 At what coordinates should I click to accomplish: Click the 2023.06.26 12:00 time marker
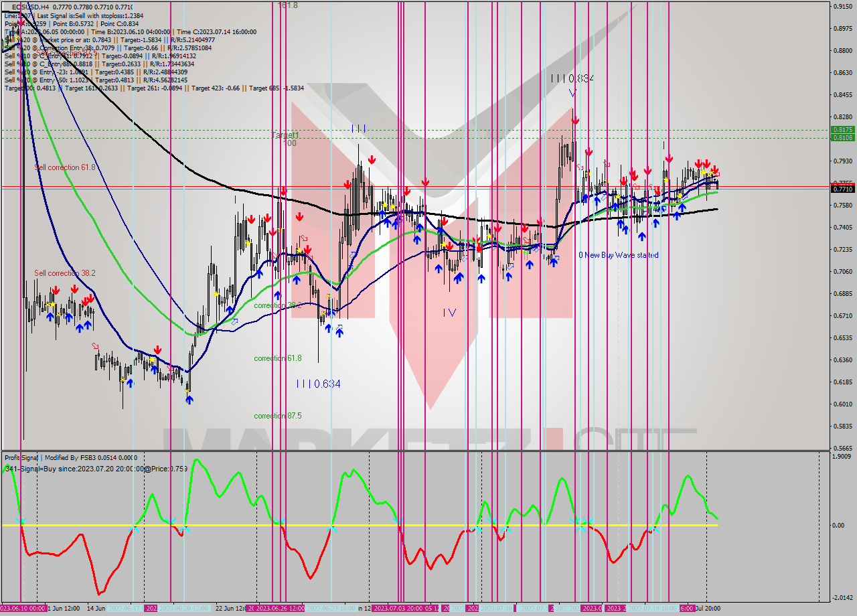[280, 608]
